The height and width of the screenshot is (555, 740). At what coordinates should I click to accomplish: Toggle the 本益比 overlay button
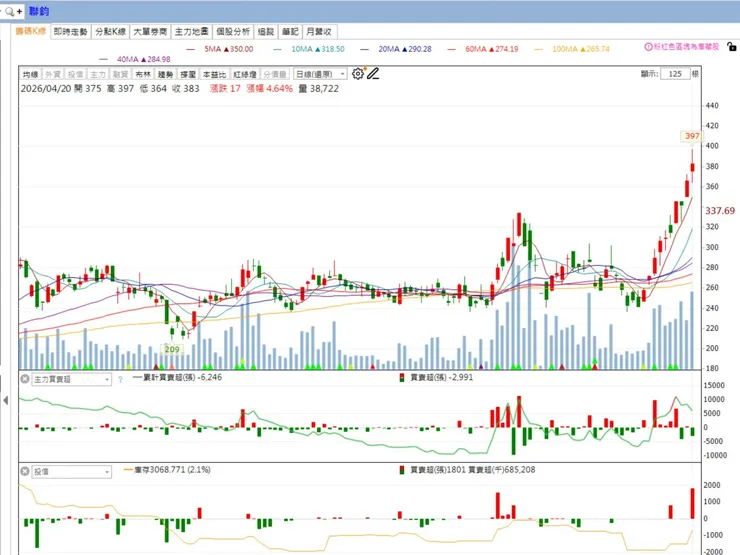(214, 74)
